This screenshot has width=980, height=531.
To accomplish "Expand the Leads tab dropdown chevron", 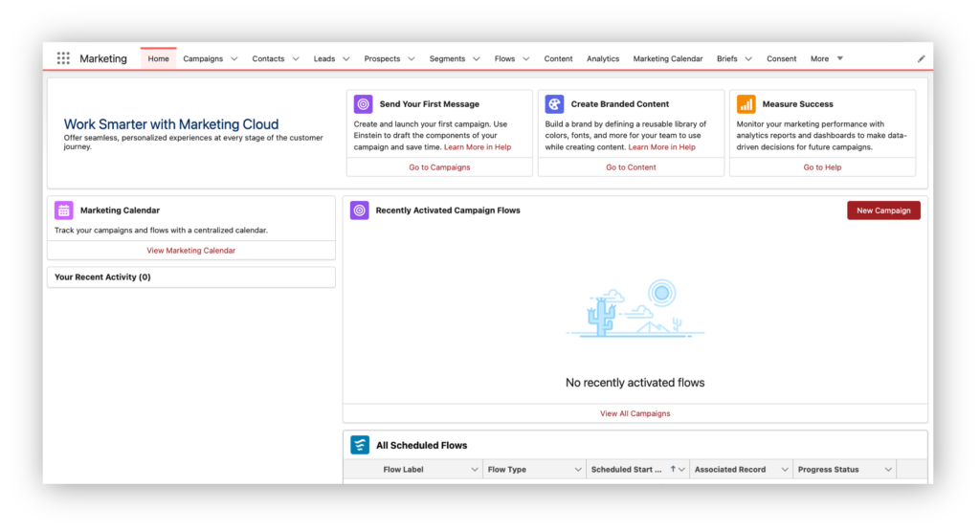I will 346,58.
